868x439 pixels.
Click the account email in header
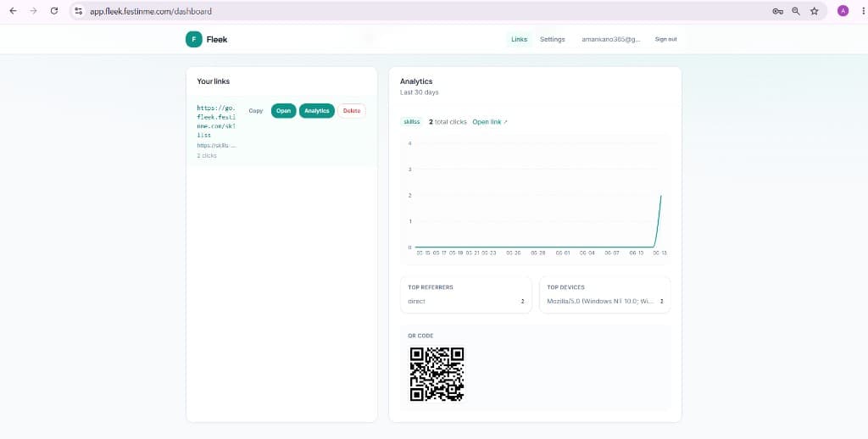pos(611,39)
